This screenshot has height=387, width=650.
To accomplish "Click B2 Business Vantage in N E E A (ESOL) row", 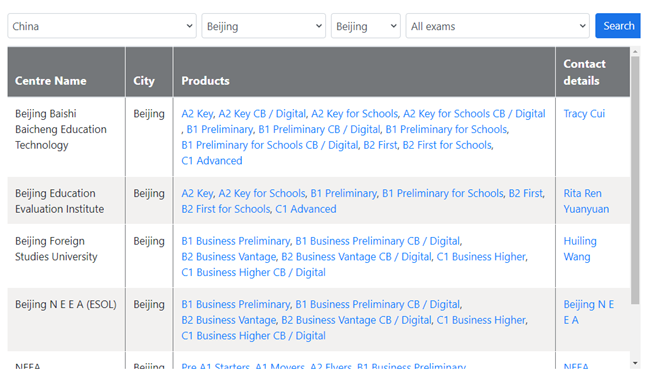I will point(229,320).
